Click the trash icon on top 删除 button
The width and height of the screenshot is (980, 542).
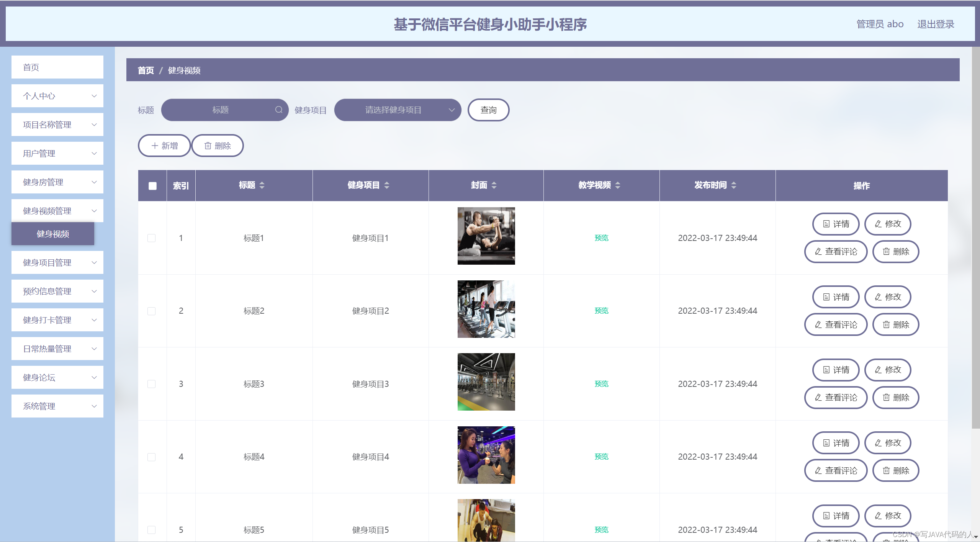tap(208, 146)
